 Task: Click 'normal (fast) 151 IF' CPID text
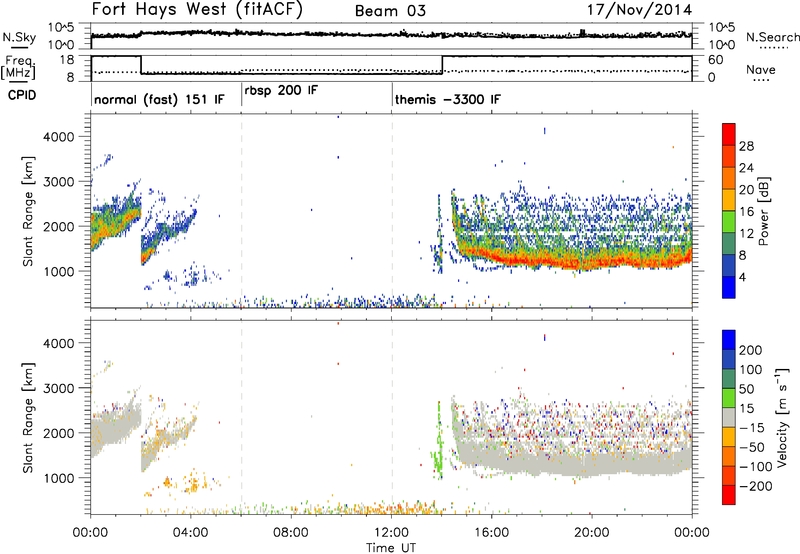[x=159, y=99]
